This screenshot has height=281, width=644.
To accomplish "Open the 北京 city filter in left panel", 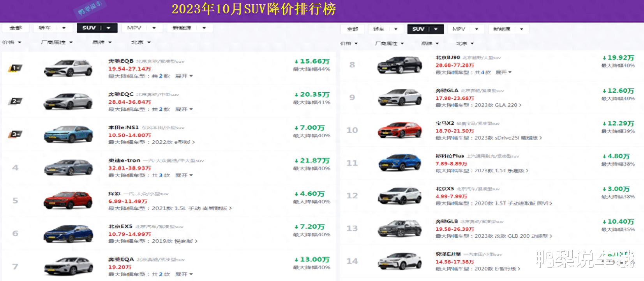I will tap(141, 42).
